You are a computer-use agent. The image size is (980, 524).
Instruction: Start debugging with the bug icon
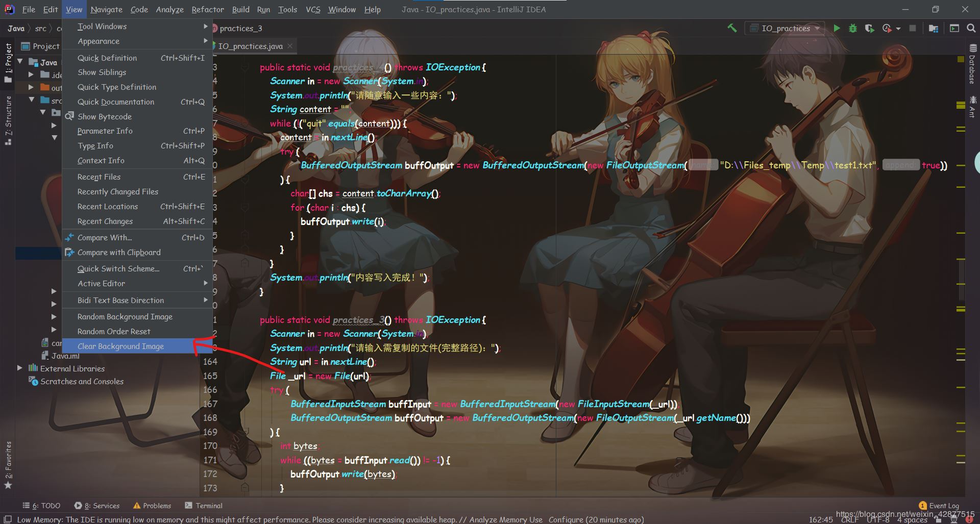click(x=852, y=29)
